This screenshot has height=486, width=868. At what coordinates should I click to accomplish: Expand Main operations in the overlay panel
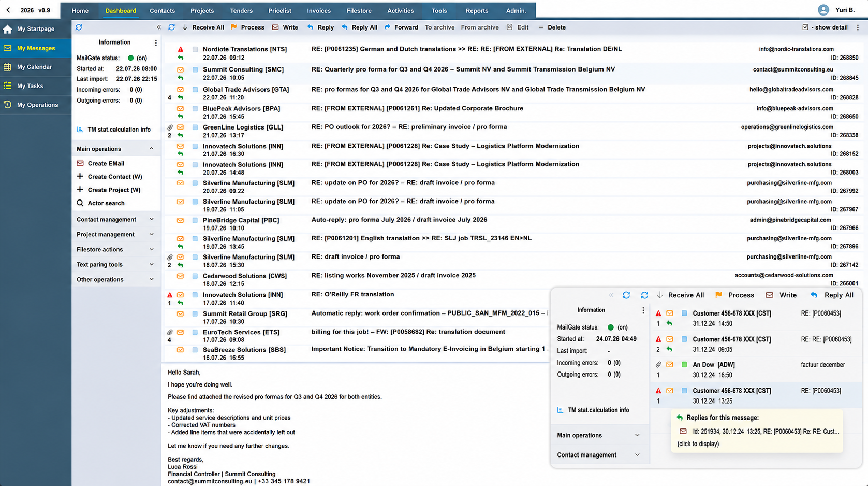click(x=637, y=435)
